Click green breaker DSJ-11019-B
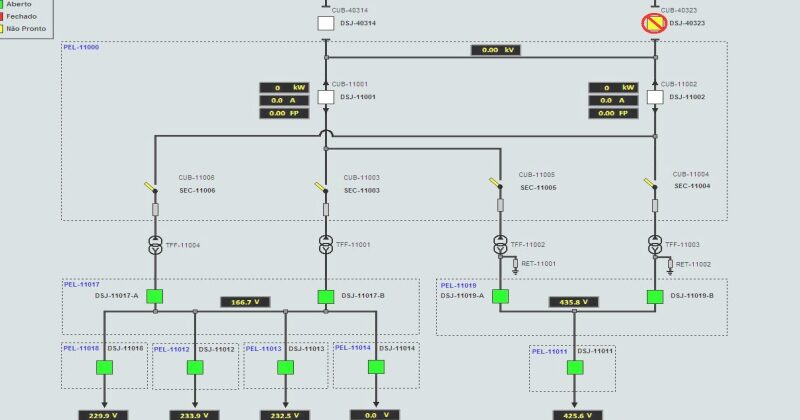Screen dimensions: 800x420 [x=655, y=296]
